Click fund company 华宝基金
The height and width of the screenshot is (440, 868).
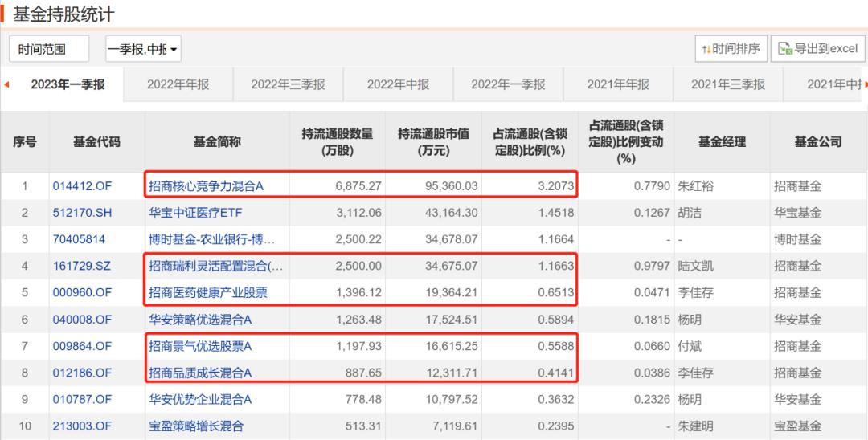click(x=798, y=213)
